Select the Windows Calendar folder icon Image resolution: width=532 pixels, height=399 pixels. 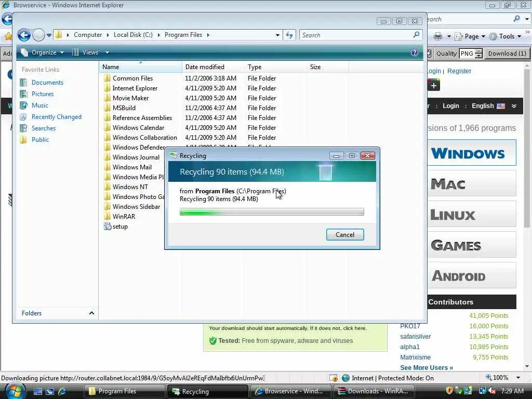107,128
